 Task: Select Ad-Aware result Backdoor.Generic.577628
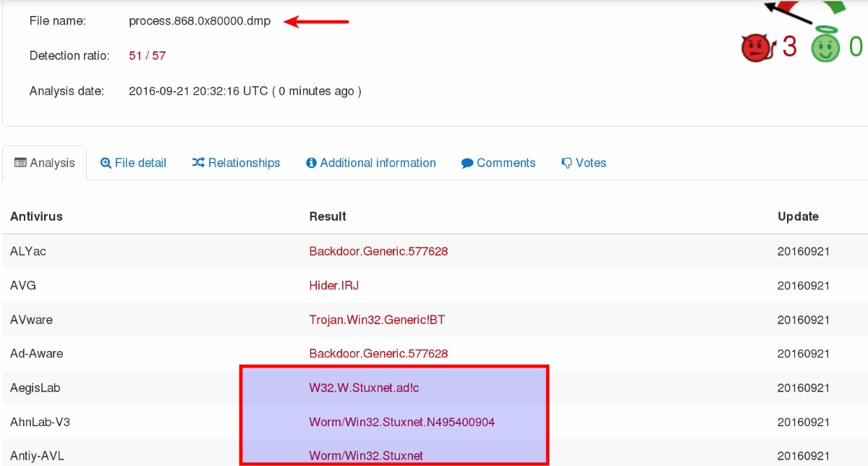(x=378, y=354)
